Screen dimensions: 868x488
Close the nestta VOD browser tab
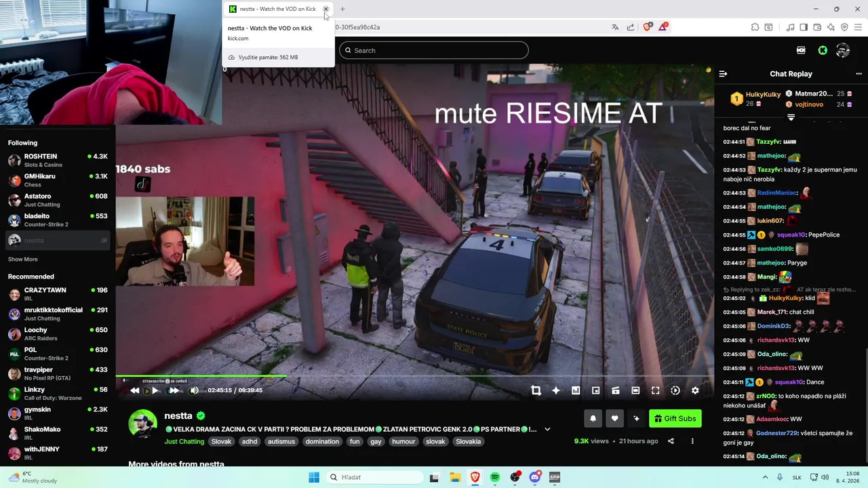325,9
